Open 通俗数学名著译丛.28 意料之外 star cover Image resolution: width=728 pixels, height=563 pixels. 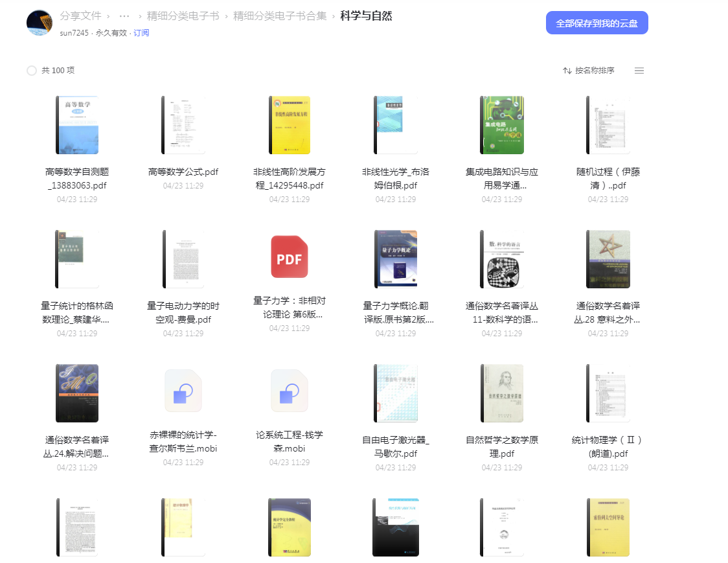pyautogui.click(x=608, y=259)
